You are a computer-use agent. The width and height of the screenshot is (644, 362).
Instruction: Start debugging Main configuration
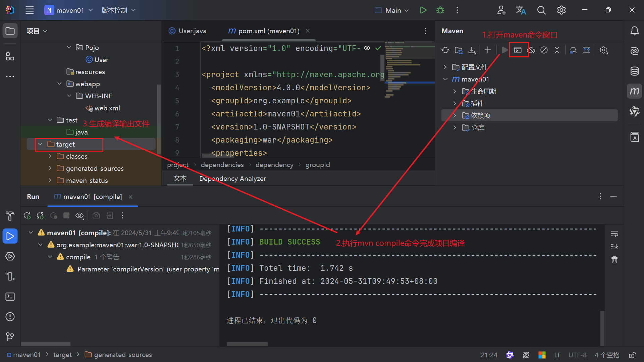pyautogui.click(x=440, y=10)
